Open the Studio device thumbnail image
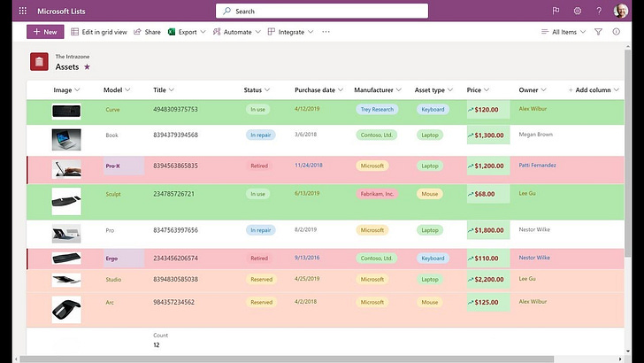Viewport: 644px width, 363px height. tap(66, 280)
